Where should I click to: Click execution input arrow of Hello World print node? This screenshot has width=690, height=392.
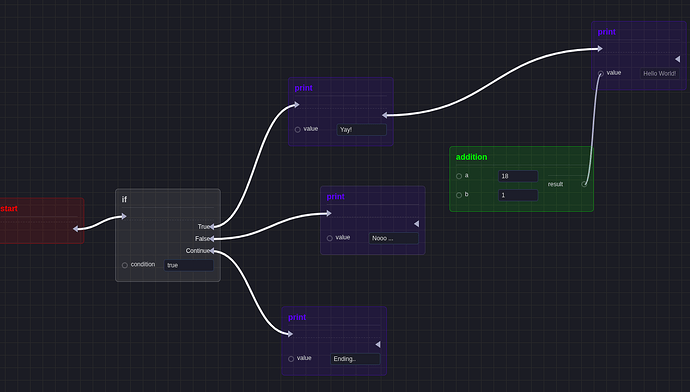(x=600, y=48)
